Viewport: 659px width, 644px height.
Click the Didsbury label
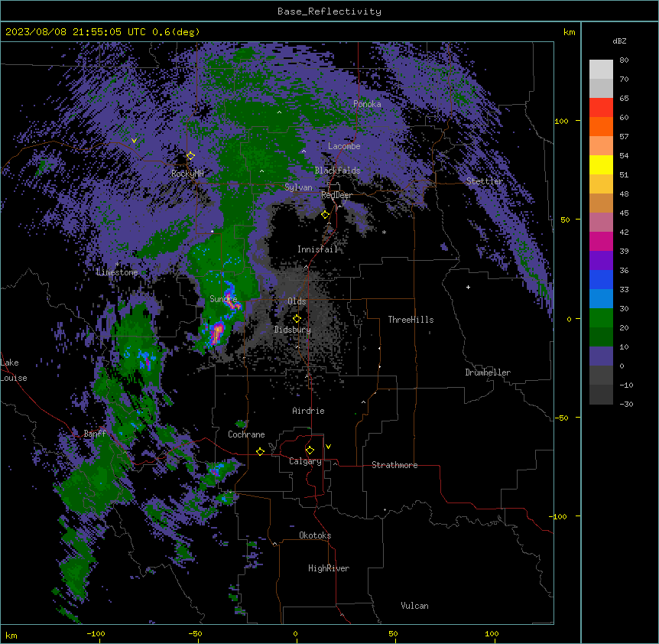(x=293, y=330)
